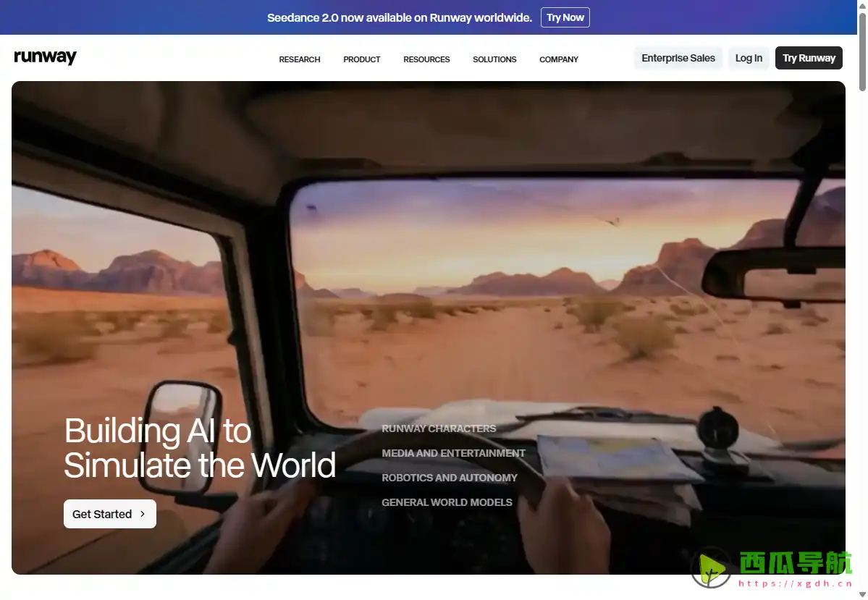Open the Research navigation menu
Image resolution: width=868 pixels, height=600 pixels.
299,59
